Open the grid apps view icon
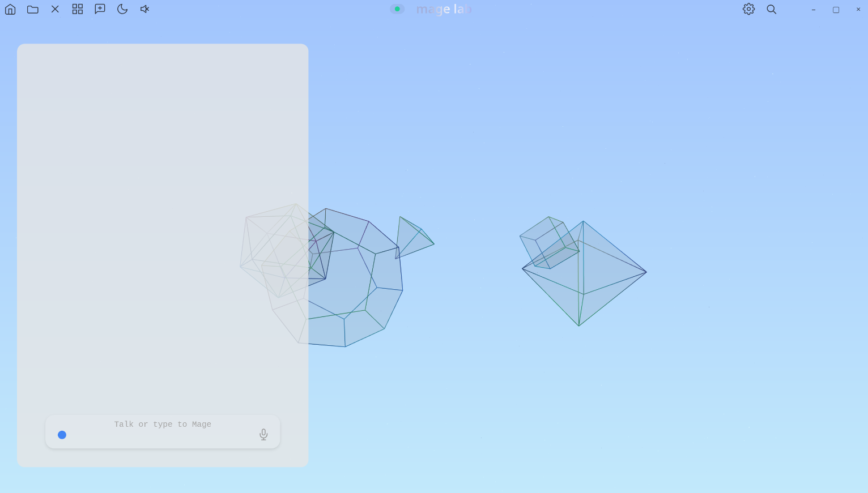This screenshot has height=493, width=868. (x=78, y=9)
